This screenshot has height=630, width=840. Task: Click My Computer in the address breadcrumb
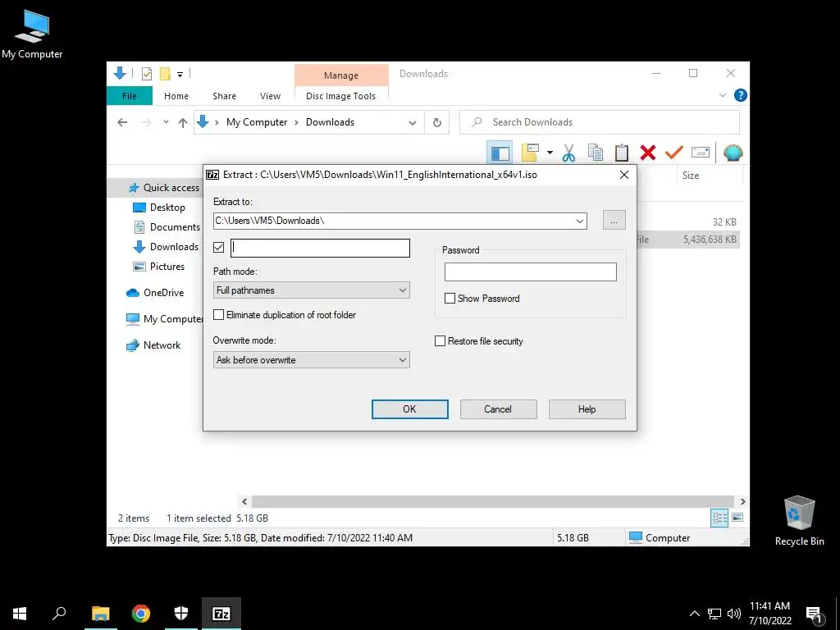tap(257, 122)
